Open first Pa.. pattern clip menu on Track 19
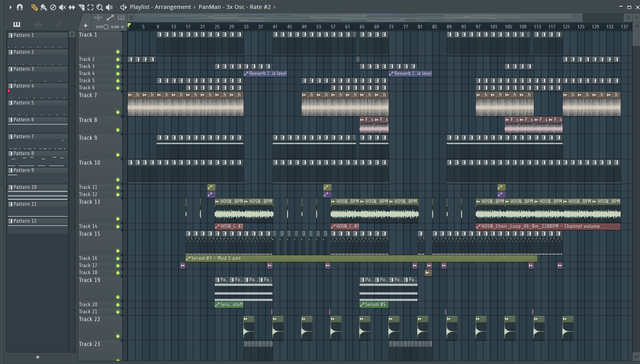Image resolution: width=640 pixels, height=364 pixels. [217, 280]
